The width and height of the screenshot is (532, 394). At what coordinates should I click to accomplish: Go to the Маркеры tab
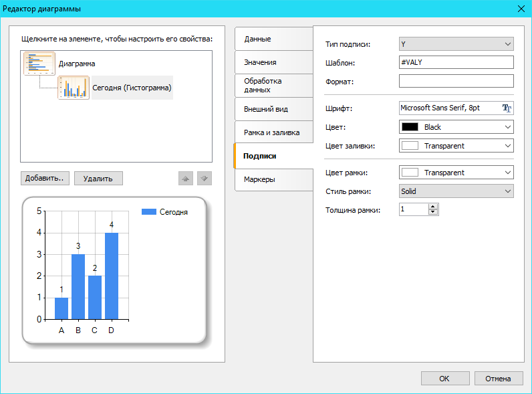tap(273, 179)
